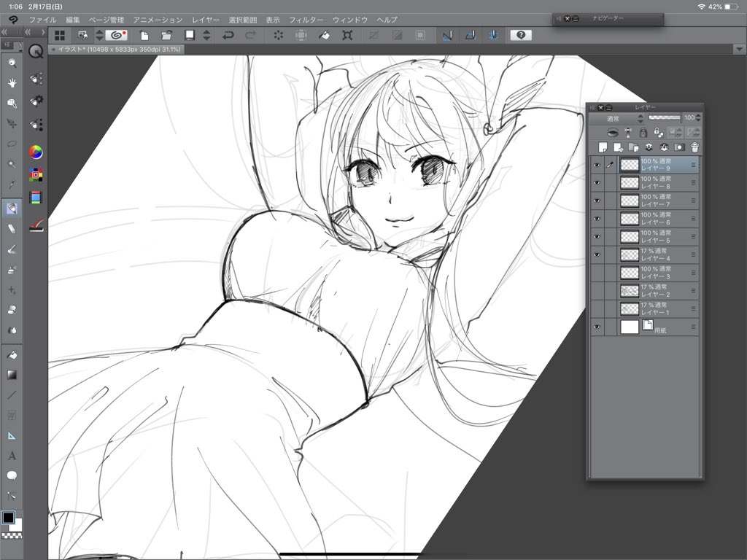This screenshot has width=747, height=560.
Task: Show hidden layer レイヤー 3
Action: pos(597,273)
